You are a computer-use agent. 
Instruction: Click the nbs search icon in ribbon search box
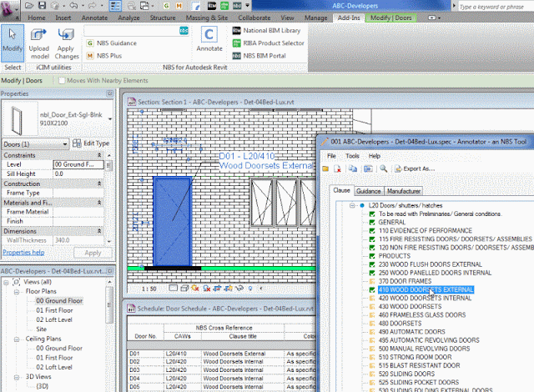point(184,31)
